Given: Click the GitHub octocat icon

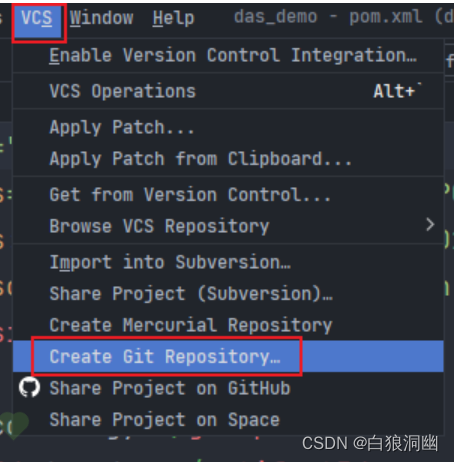Looking at the screenshot, I should tap(29, 388).
